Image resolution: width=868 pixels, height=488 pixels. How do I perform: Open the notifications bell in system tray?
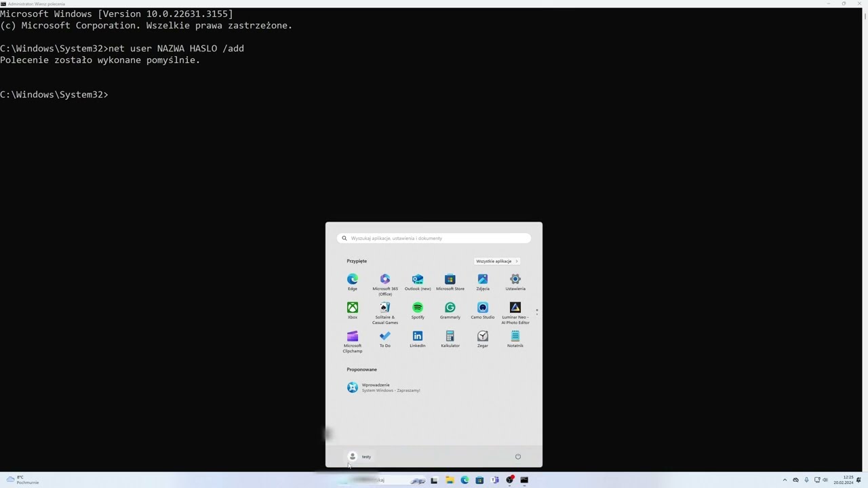[859, 480]
